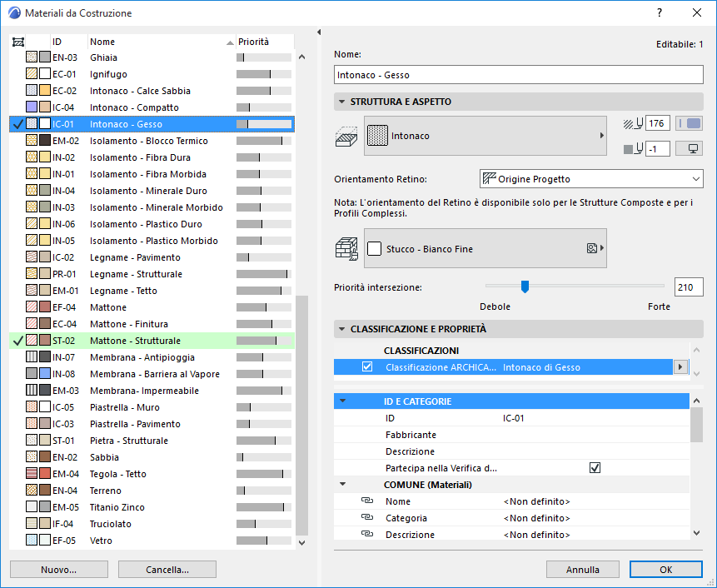Open the classification value arrow for Intonaco di Gesso
717x588 pixels.
coord(680,366)
